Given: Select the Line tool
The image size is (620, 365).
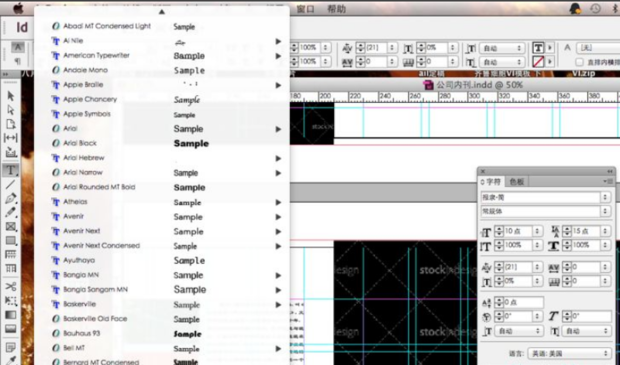Looking at the screenshot, I should 11,184.
